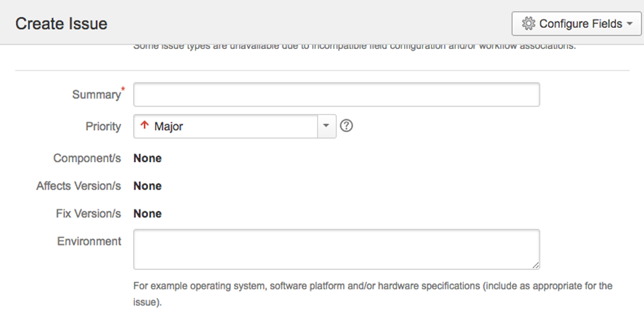Select the Affects Version/s None value
Screen dimensions: 644x316
click(x=147, y=186)
